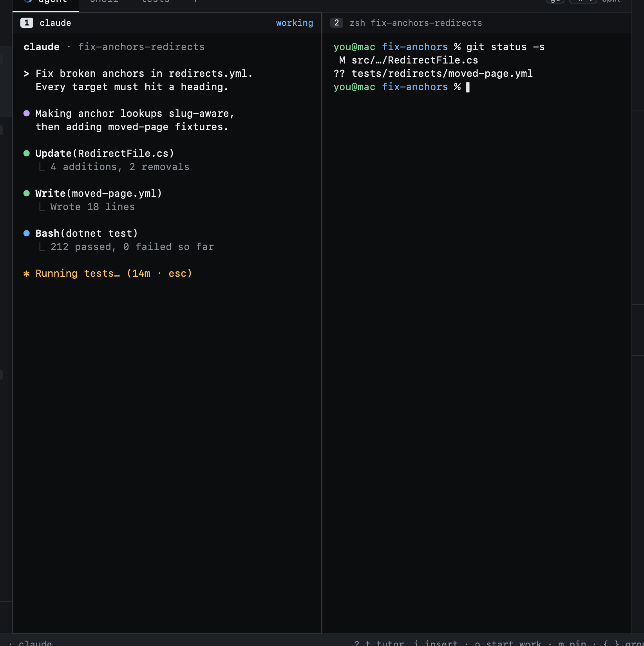Screen dimensions: 644x646
Task: Click 'claude' label in bottom status bar
Action: 35,643
